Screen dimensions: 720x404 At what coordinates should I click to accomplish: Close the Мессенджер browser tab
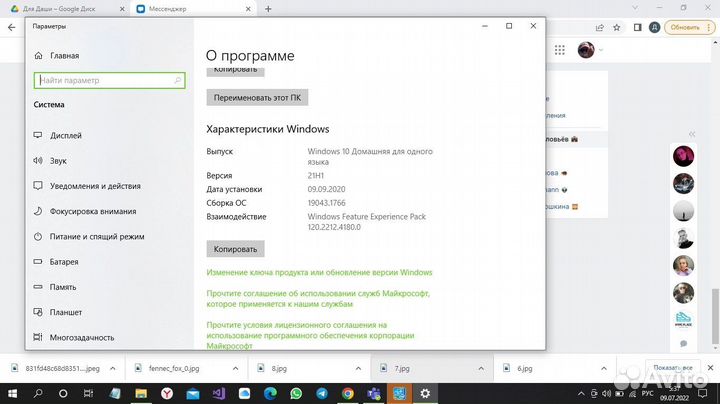pyautogui.click(x=248, y=9)
